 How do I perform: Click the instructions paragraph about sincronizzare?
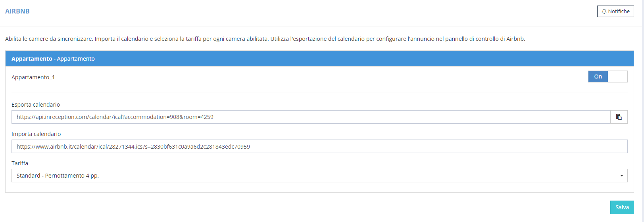[x=265, y=39]
